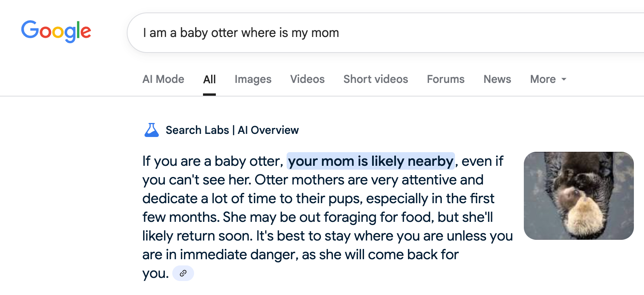The height and width of the screenshot is (295, 644).
Task: Click the "Search Labs" heading text
Action: click(x=197, y=130)
